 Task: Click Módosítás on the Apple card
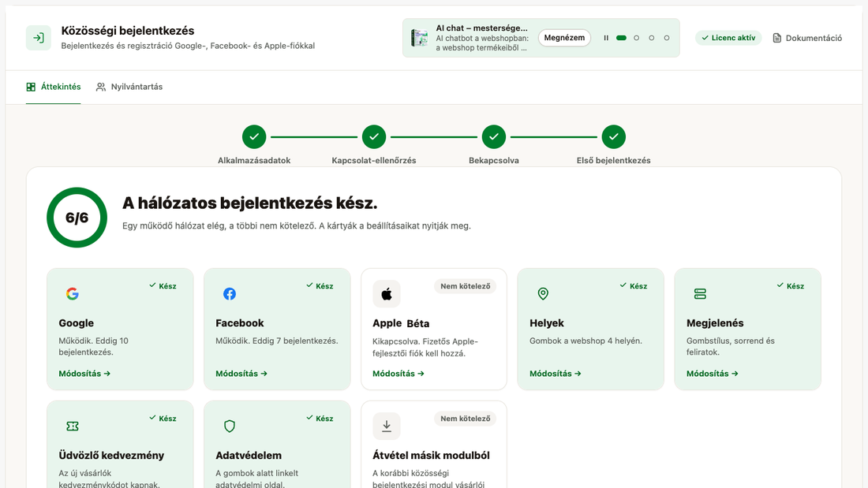tap(398, 374)
